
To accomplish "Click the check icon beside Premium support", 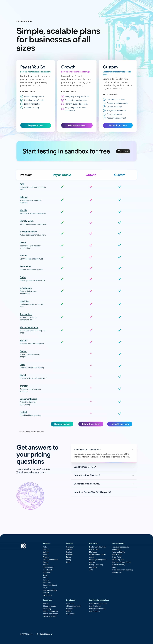I will click(104, 114).
